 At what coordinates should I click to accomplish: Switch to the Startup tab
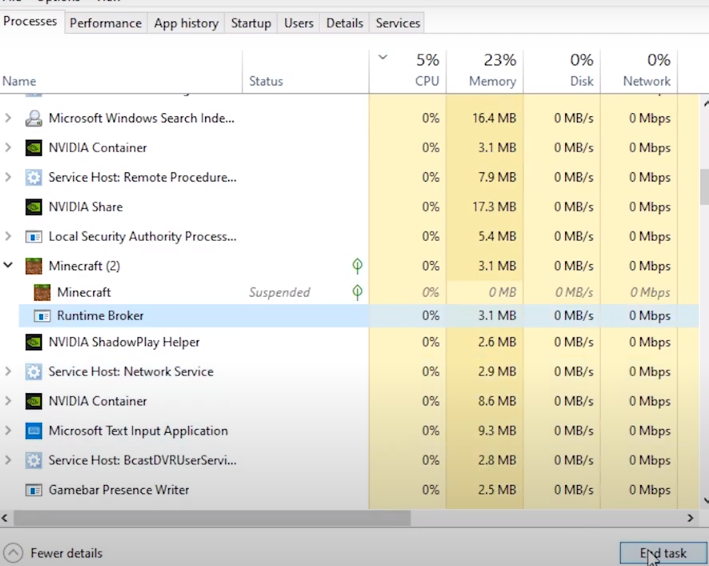point(251,23)
